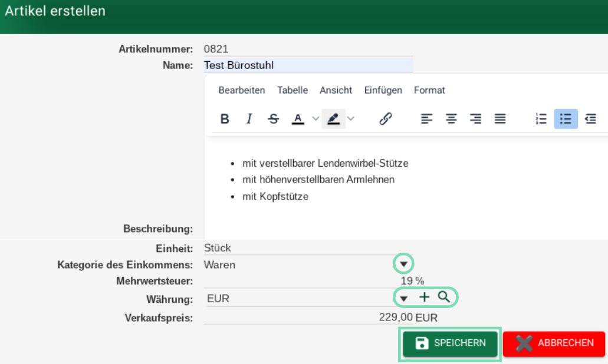This screenshot has height=364, width=608.
Task: Open text color dropdown arrow
Action: pos(315,119)
